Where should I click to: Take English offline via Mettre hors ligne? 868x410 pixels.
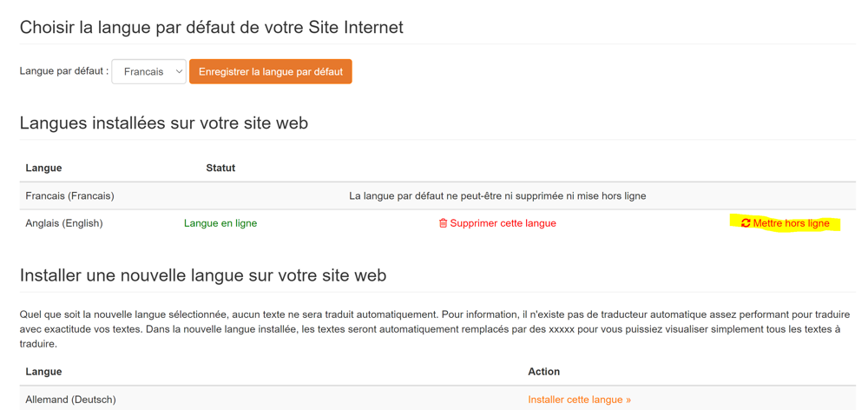click(x=791, y=223)
